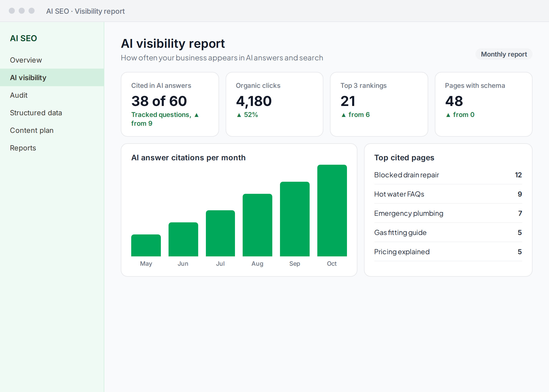Click the AI visibility report heading
The image size is (549, 392).
173,44
